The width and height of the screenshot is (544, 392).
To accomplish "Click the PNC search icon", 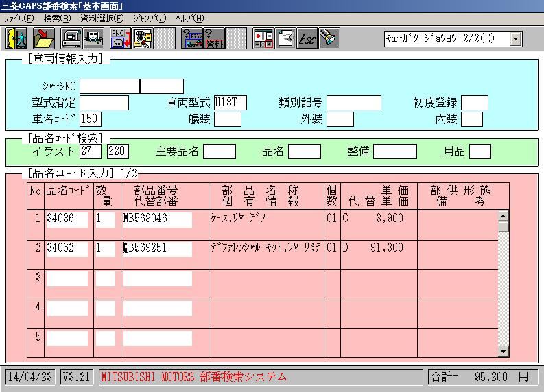I will (x=121, y=38).
